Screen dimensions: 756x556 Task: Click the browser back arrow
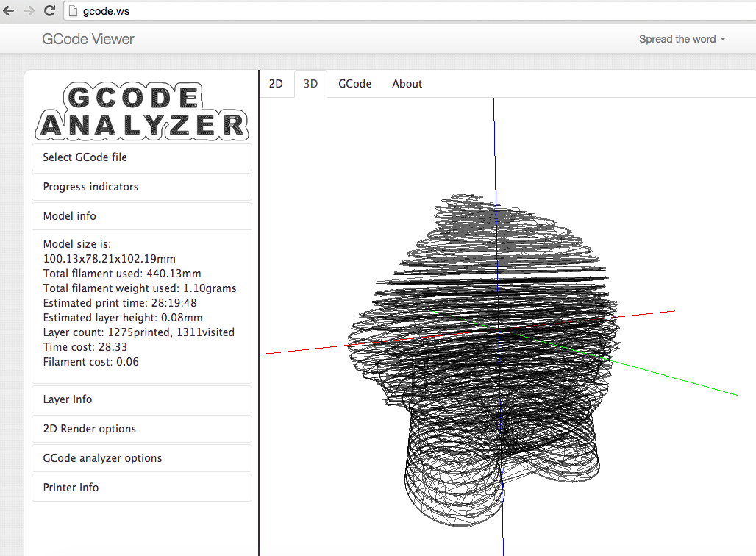point(10,11)
